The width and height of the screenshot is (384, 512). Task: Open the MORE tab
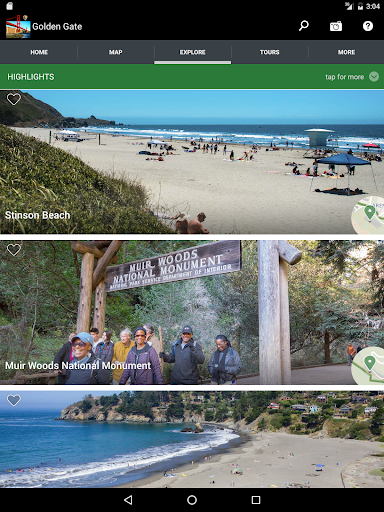click(346, 52)
